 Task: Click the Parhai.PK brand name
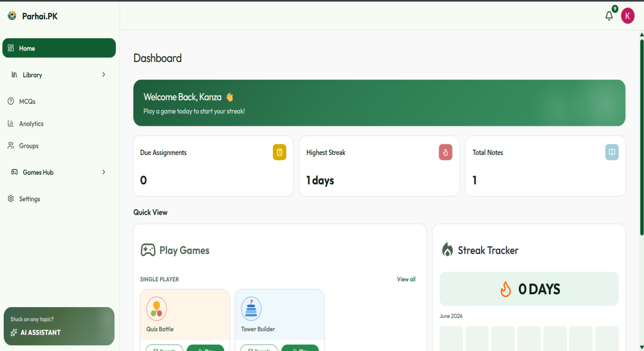coord(40,16)
